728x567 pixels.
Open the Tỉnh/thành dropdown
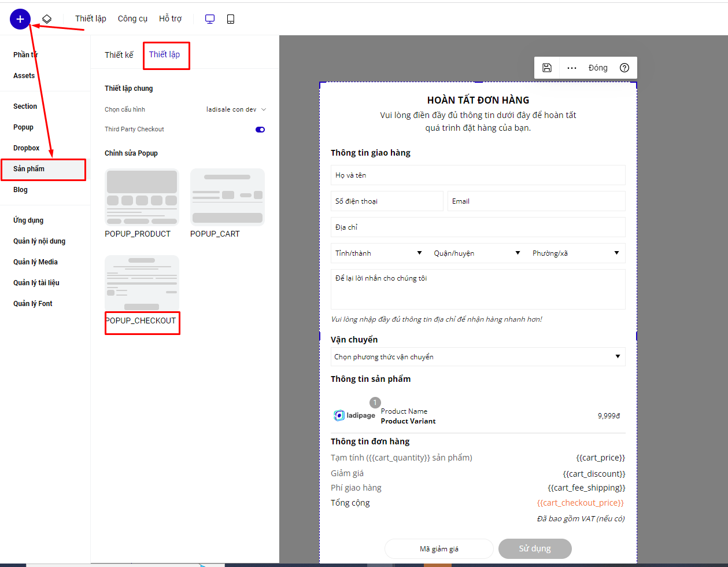point(379,253)
